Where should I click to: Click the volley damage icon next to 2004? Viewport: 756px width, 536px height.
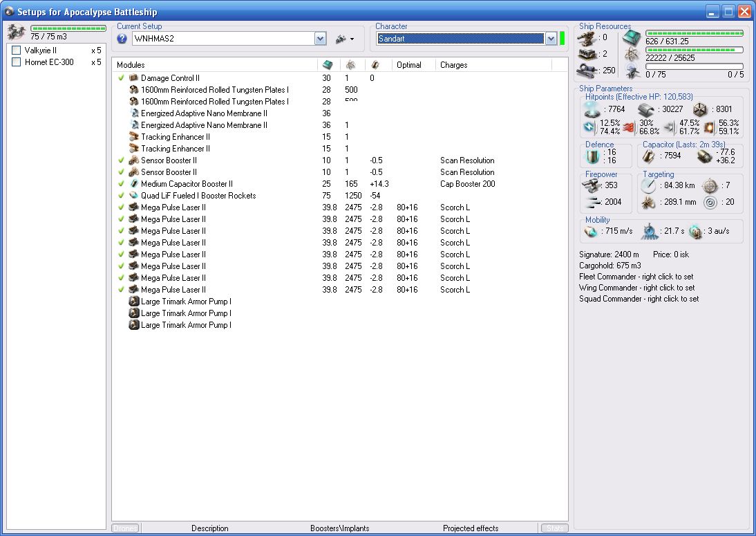click(592, 202)
